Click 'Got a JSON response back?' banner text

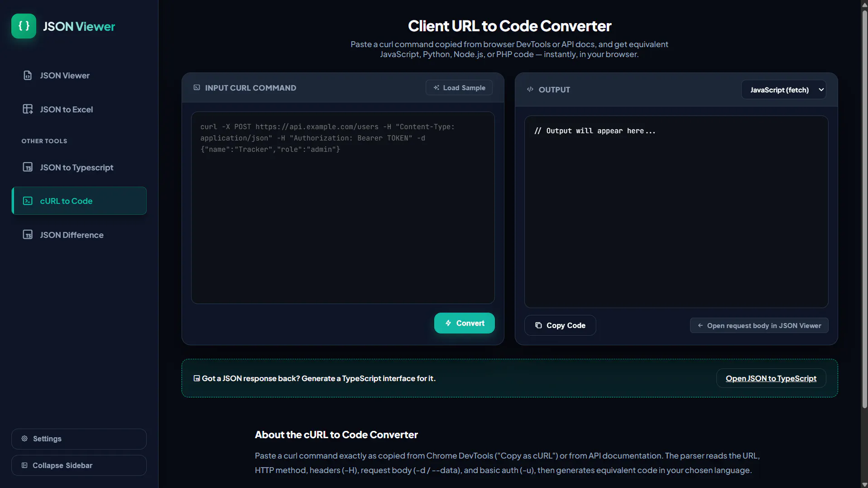[319, 378]
